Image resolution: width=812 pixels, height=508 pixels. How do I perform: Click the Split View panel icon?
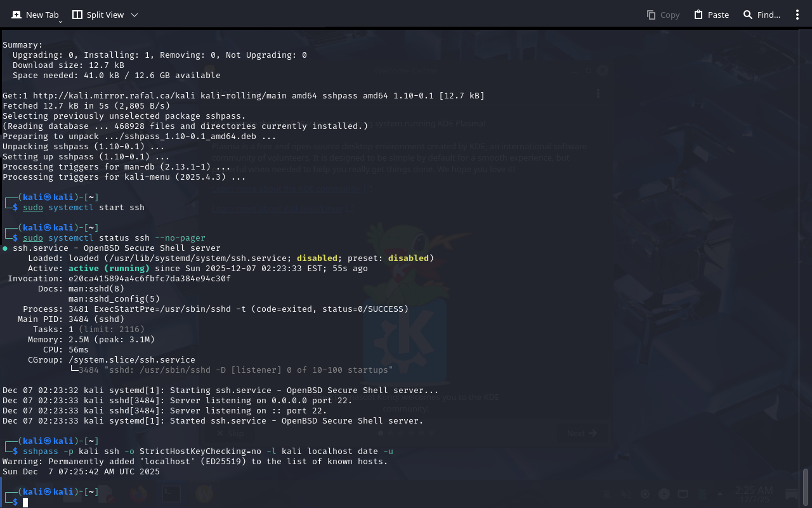77,15
